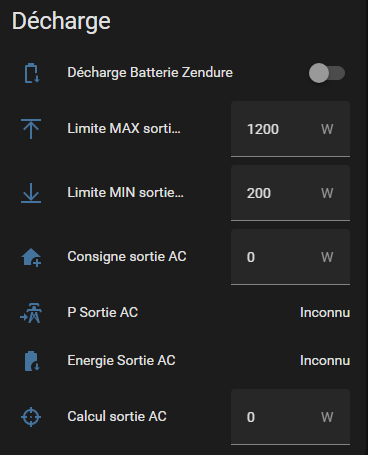This screenshot has width=368, height=455.
Task: Open the Limite MAX sortie entity label
Action: point(124,129)
